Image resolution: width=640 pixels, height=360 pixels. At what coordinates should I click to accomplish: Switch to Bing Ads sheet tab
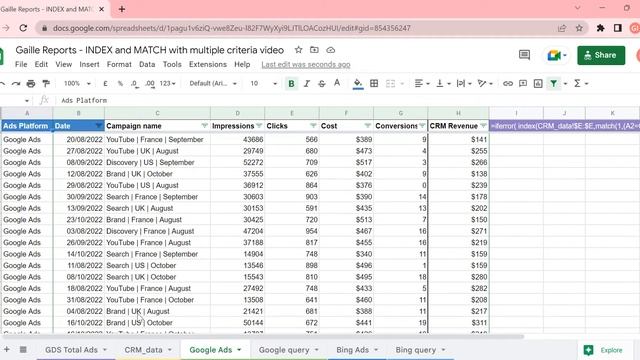pyautogui.click(x=357, y=350)
